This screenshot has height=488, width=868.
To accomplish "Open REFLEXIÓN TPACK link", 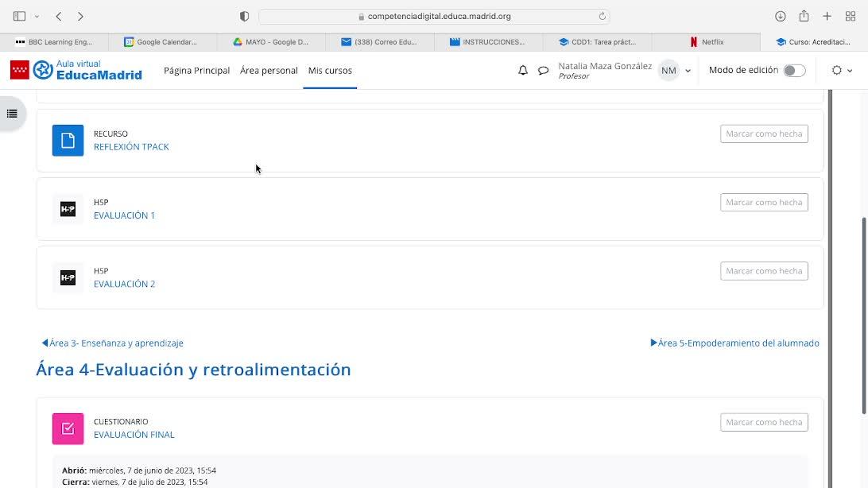I will [131, 146].
